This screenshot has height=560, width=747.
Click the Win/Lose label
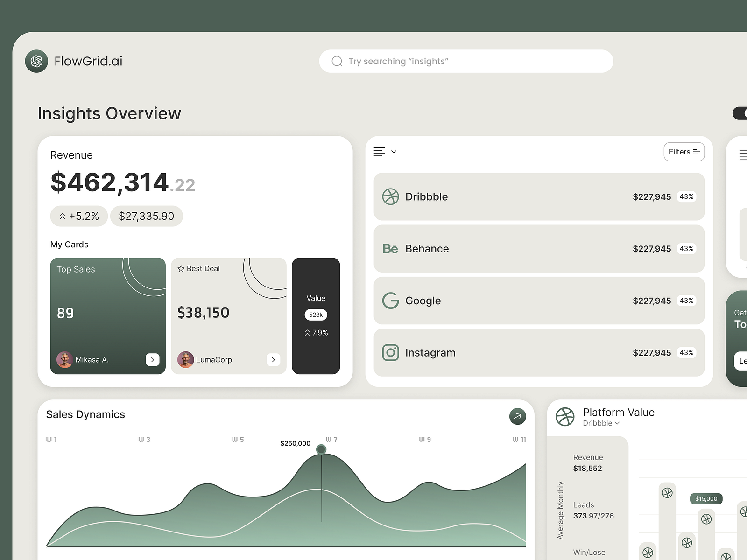[589, 553]
